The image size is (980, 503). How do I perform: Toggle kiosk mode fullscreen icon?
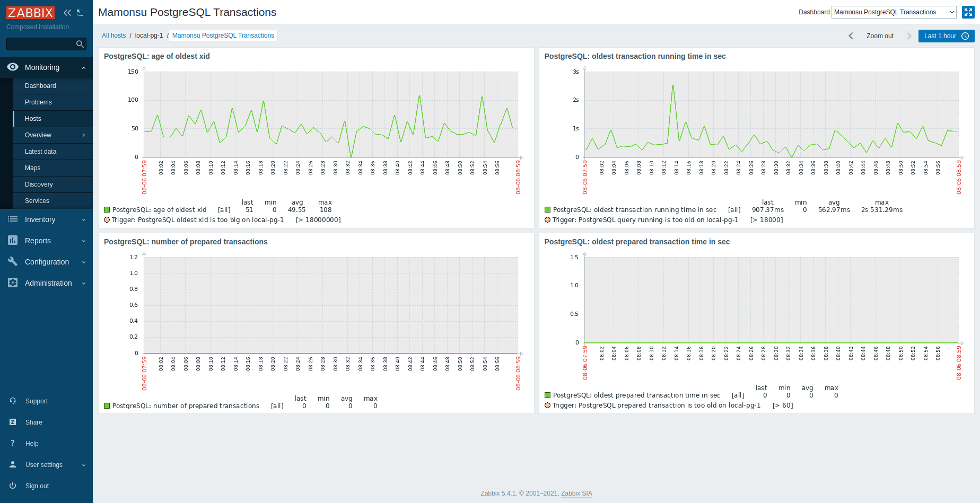(968, 12)
